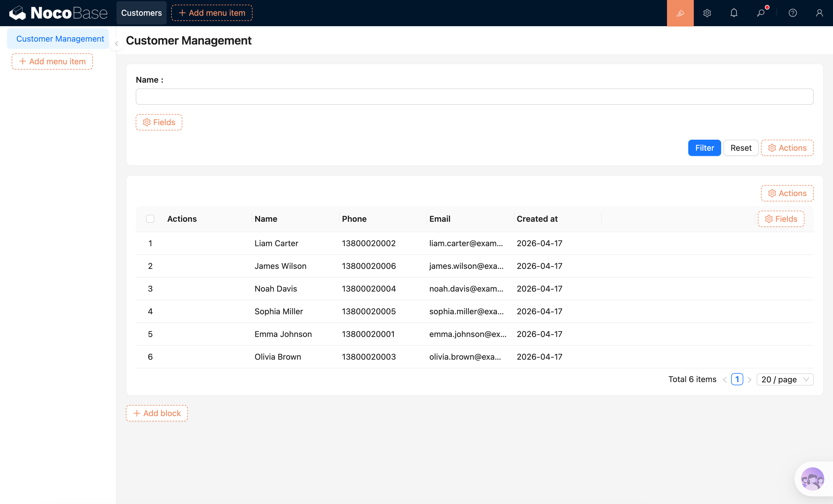This screenshot has width=833, height=504.
Task: Click the NocoBase logo
Action: point(58,13)
